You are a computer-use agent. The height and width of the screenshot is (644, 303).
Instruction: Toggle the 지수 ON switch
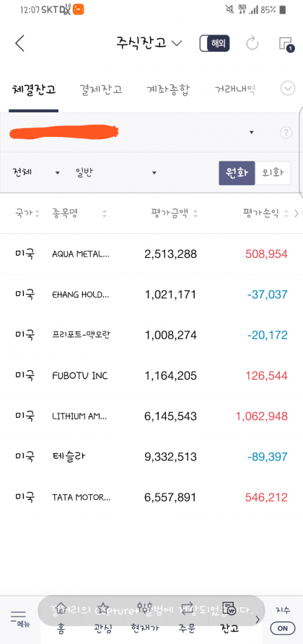coord(283,628)
